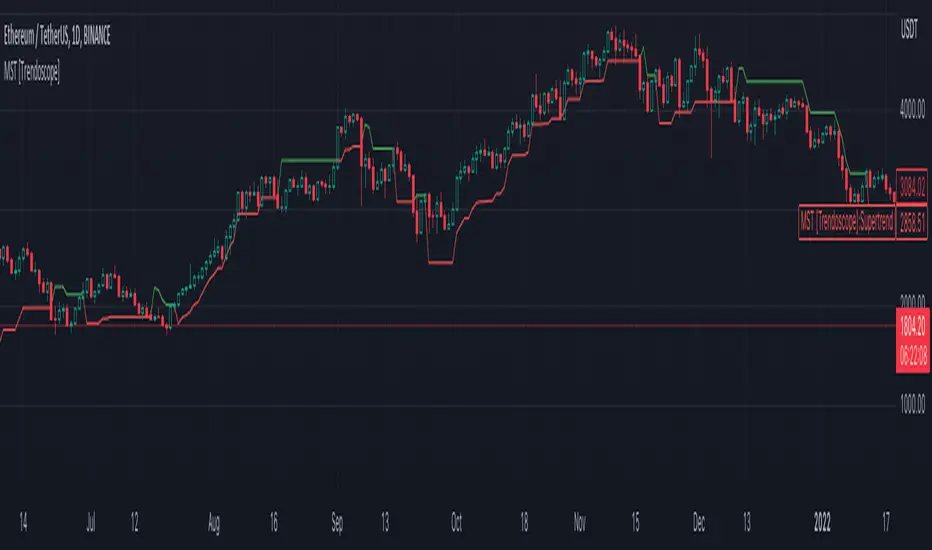Viewport: 932px width, 550px height.
Task: Click the Dec label on time axis
Action: pos(701,520)
